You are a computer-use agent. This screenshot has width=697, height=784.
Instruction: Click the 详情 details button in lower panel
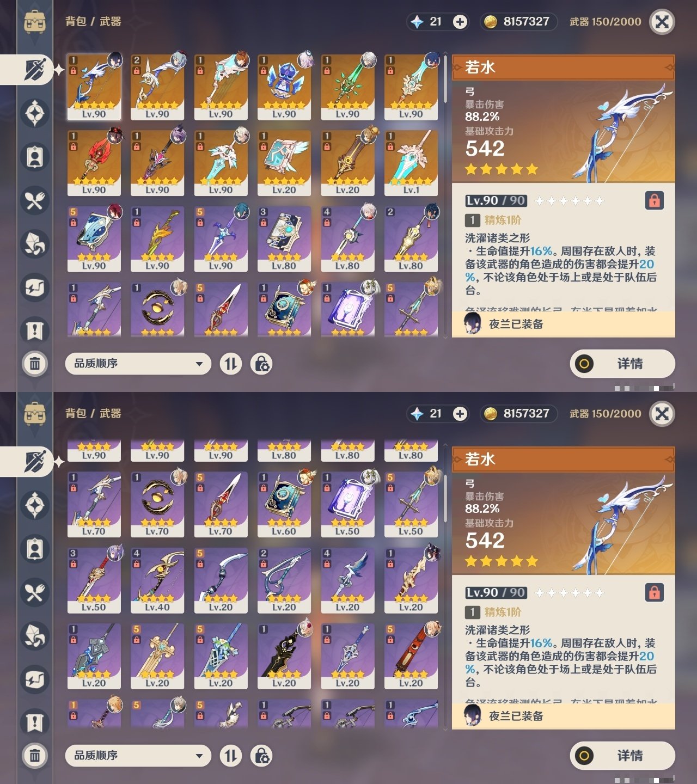(x=622, y=755)
